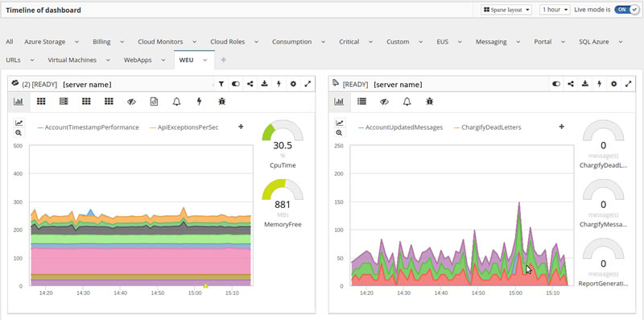644x320 pixels.
Task: Turn off the Live mode switch
Action: coord(627,10)
